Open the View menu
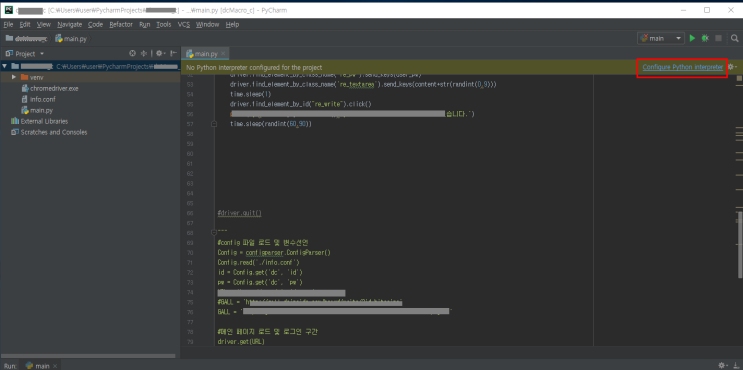 [44, 24]
